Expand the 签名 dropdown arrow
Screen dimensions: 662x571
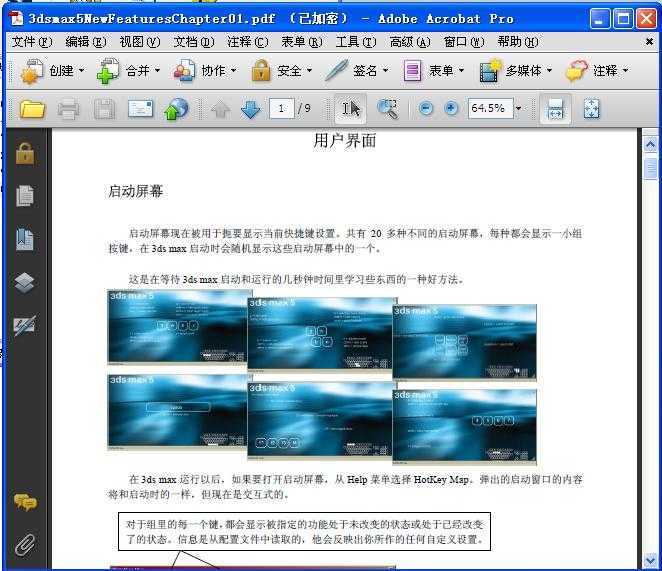click(385, 71)
